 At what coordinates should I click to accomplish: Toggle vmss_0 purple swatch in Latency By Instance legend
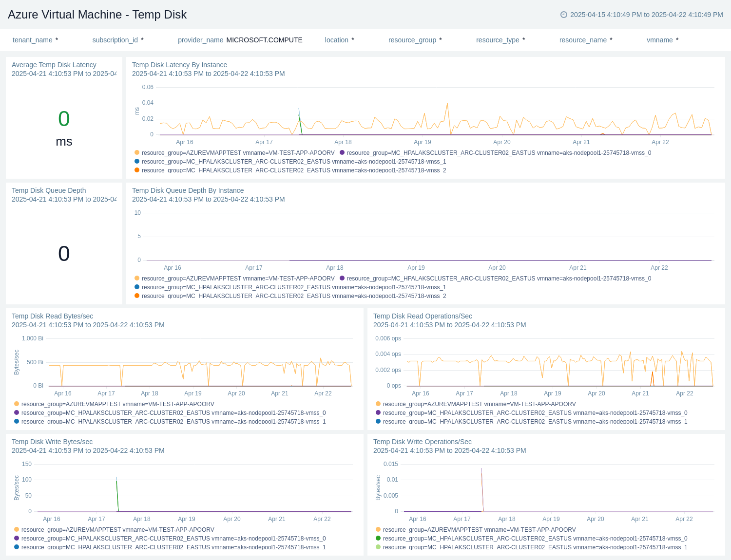click(342, 152)
